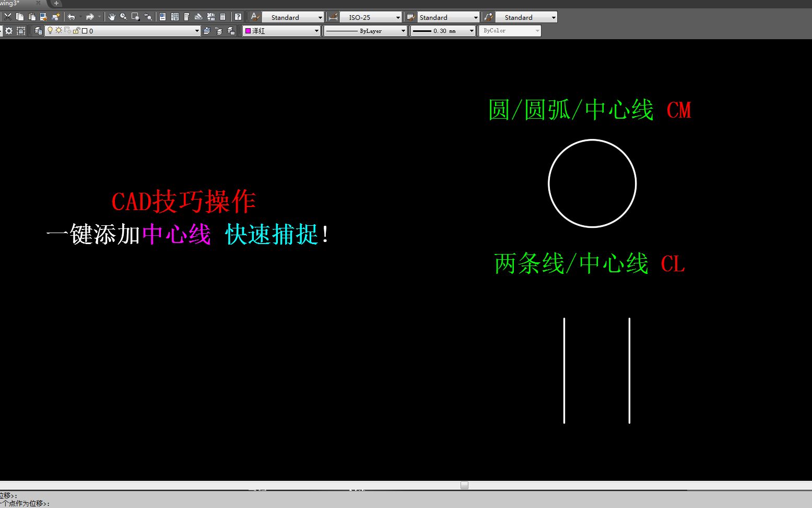Click the green text 两条线/中心线
Screen dimensions: 812x508
coord(571,263)
